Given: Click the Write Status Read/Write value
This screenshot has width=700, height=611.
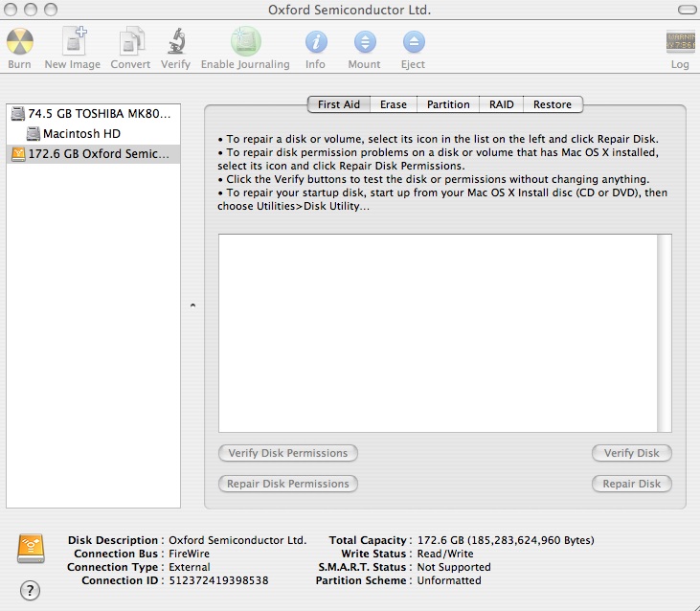Looking at the screenshot, I should pyautogui.click(x=445, y=554).
